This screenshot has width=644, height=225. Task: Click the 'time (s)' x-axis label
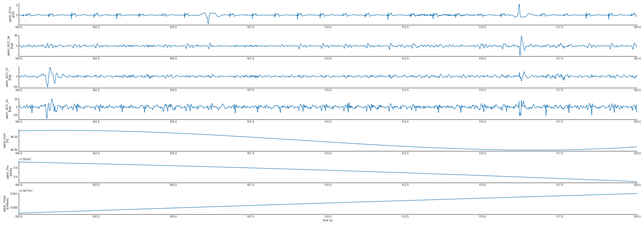tap(328, 220)
